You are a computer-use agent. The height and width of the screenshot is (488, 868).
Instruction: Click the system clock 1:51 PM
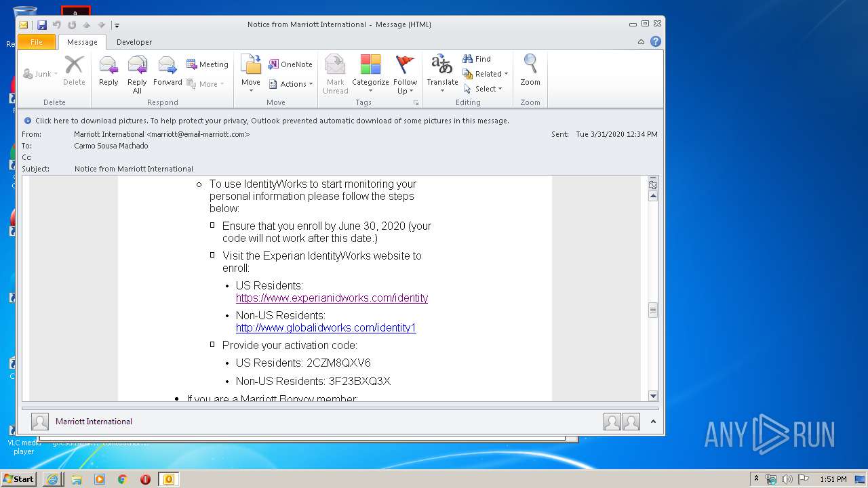pyautogui.click(x=833, y=479)
